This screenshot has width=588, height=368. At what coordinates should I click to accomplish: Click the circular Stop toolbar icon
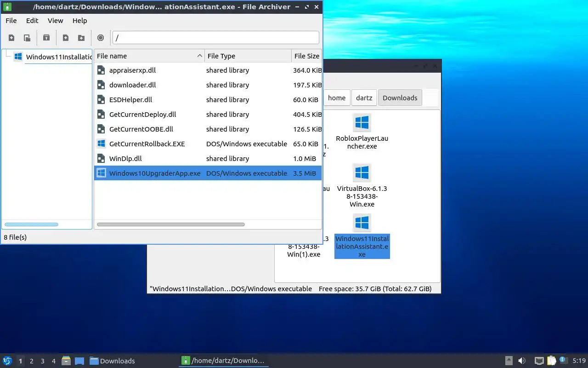tap(101, 38)
